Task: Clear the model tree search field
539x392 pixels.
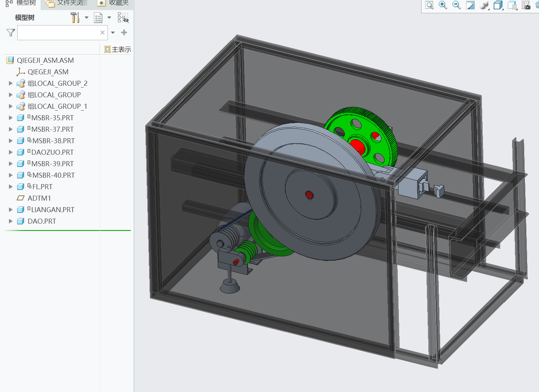Action: (x=102, y=33)
